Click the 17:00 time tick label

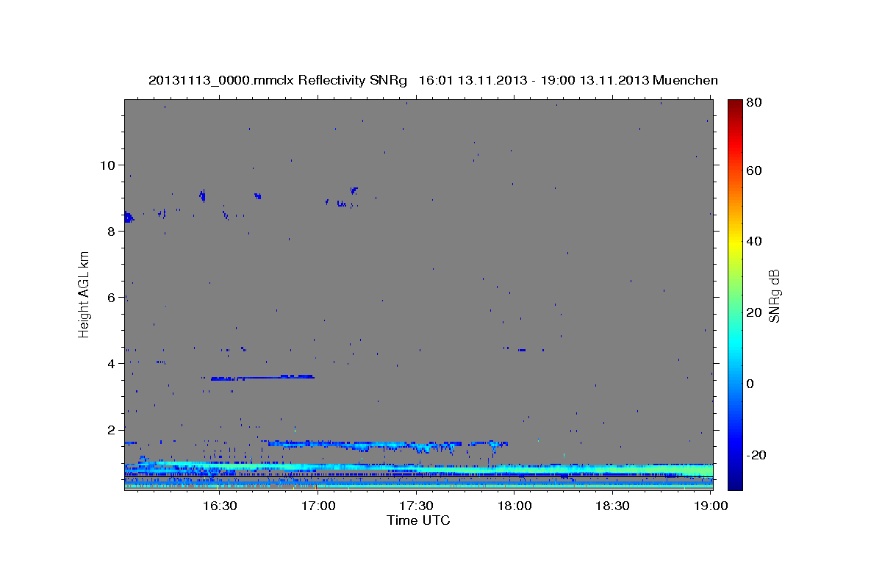click(319, 506)
